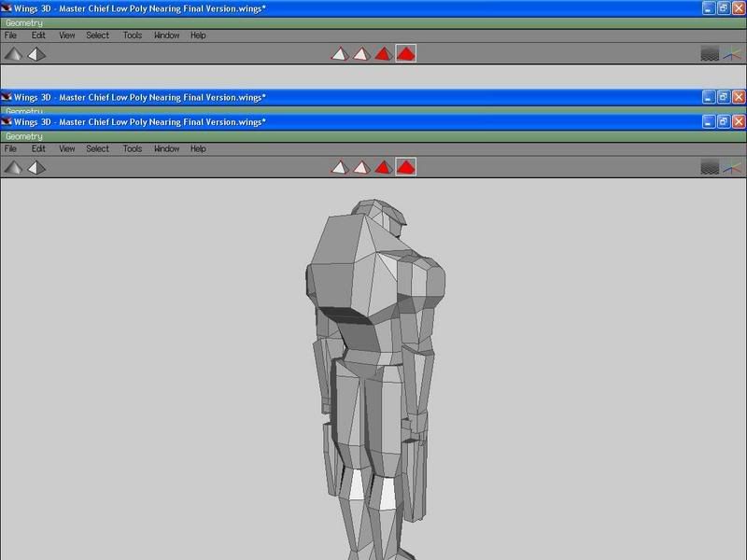
Task: Open Window menu in top Wings 3D window
Action: click(167, 35)
